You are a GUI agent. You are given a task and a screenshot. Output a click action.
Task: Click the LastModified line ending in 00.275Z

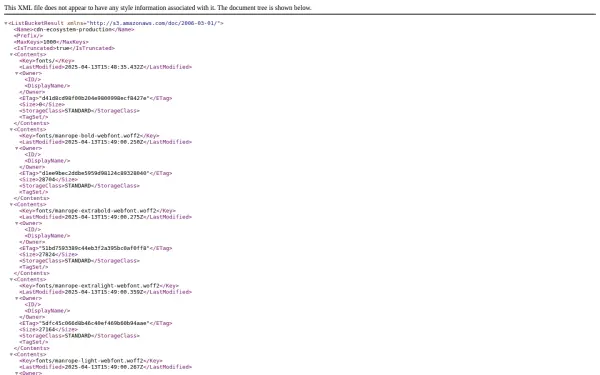click(x=106, y=217)
